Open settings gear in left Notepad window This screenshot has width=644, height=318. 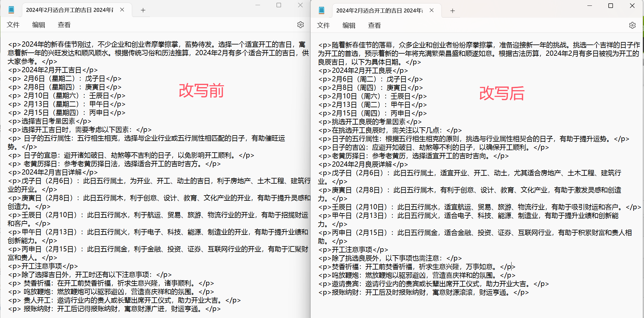[x=301, y=25]
